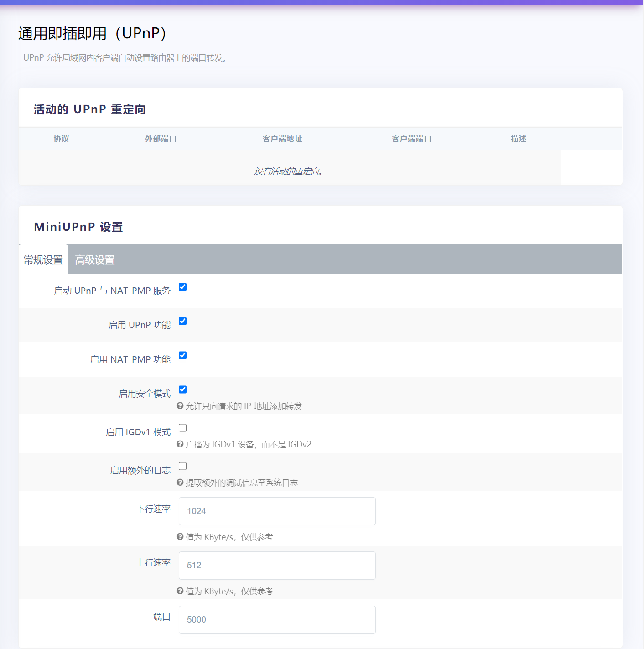Click the 客户端地址 column header
The height and width of the screenshot is (649, 644).
[x=282, y=139]
